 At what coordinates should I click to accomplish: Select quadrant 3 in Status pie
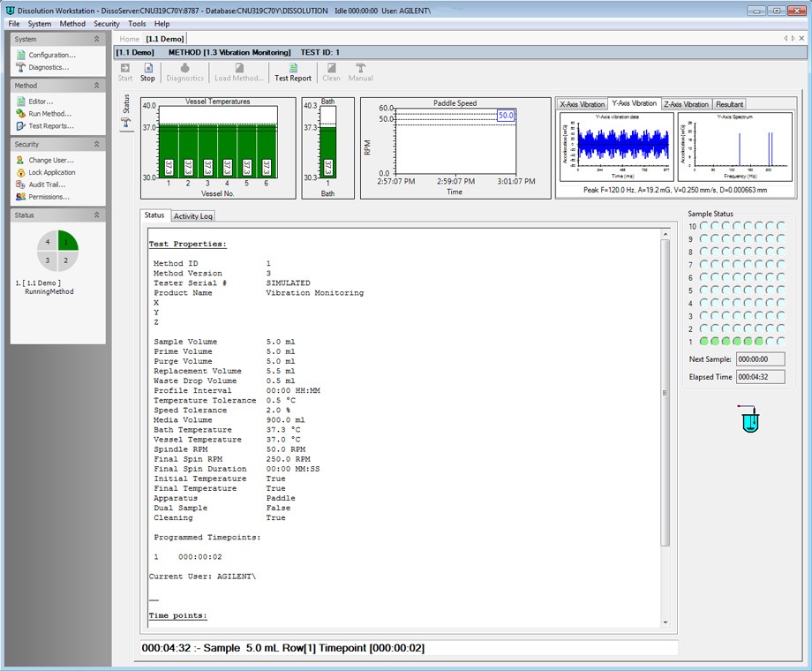pyautogui.click(x=48, y=260)
